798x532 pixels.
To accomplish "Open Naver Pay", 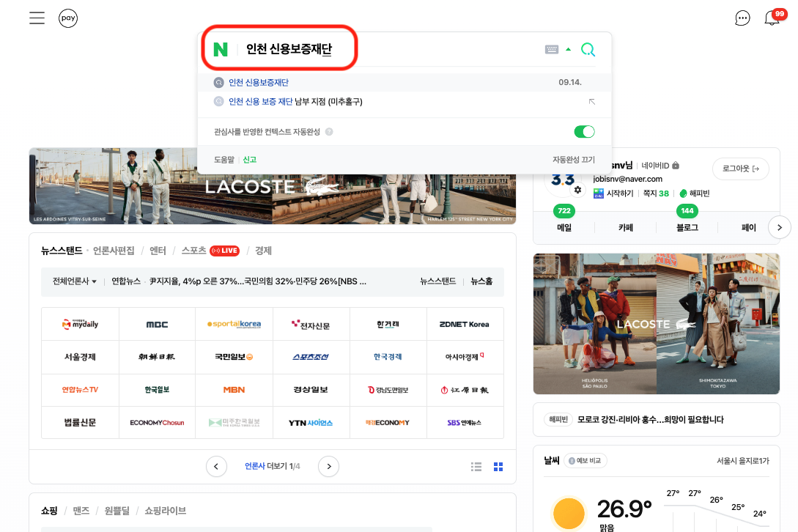I will coord(68,18).
